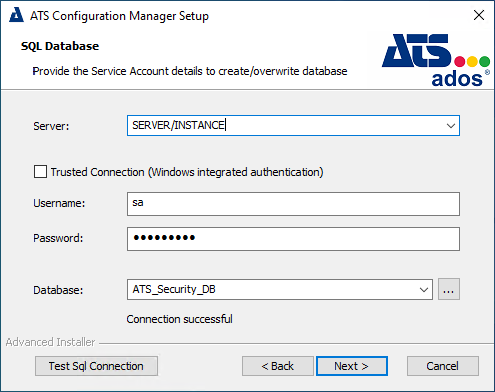
Task: Click the Connection successful status text
Action: (x=179, y=319)
